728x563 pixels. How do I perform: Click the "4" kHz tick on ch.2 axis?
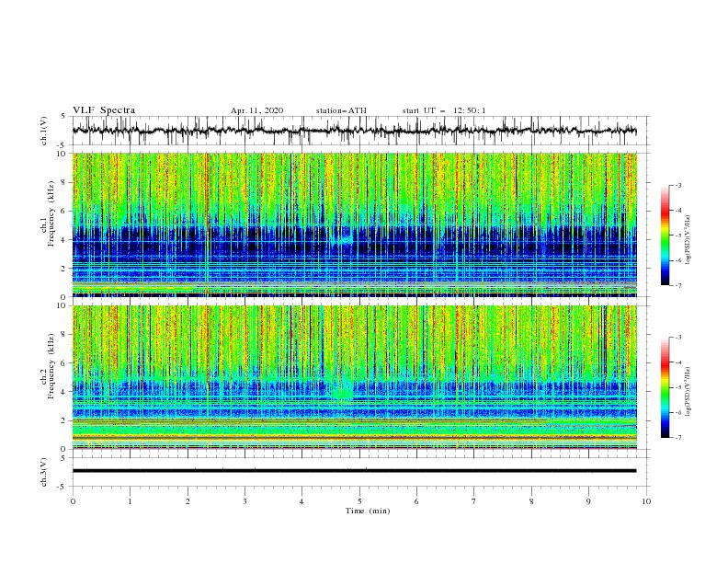click(x=65, y=392)
